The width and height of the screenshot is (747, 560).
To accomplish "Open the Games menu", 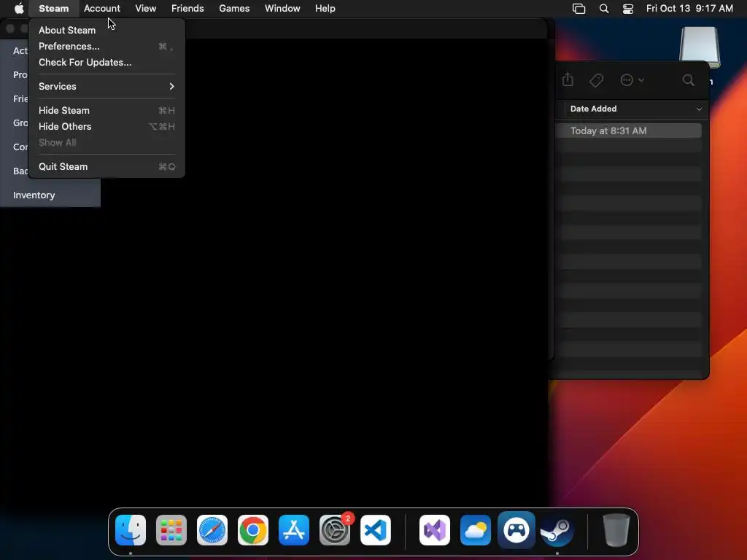I will coord(234,8).
